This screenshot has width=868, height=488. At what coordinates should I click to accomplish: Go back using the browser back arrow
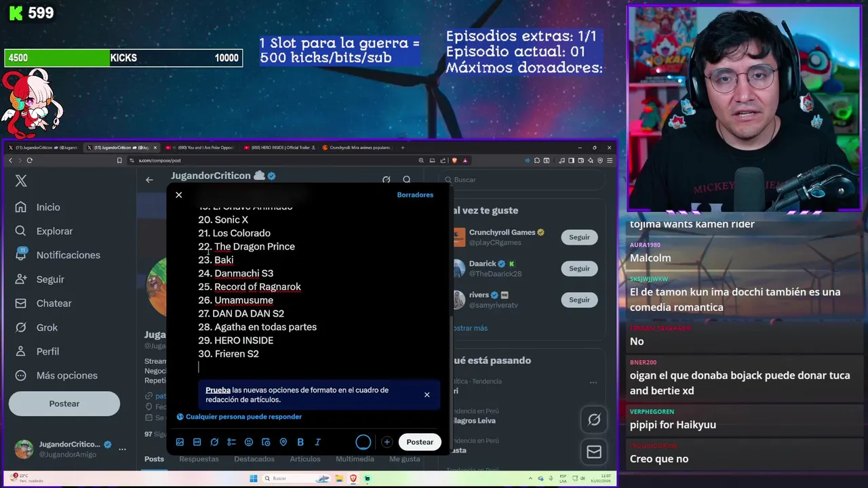[10, 161]
